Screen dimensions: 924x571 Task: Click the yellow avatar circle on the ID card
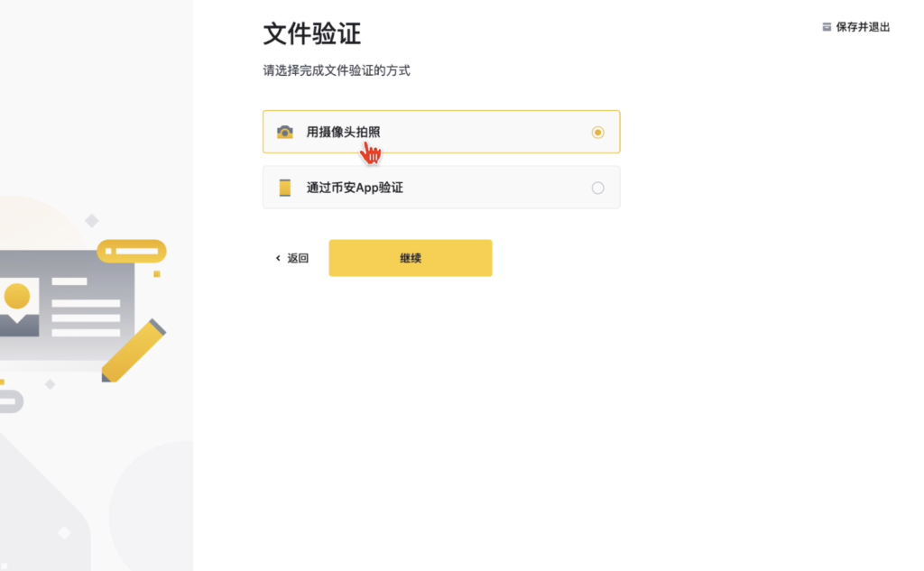coord(17,296)
